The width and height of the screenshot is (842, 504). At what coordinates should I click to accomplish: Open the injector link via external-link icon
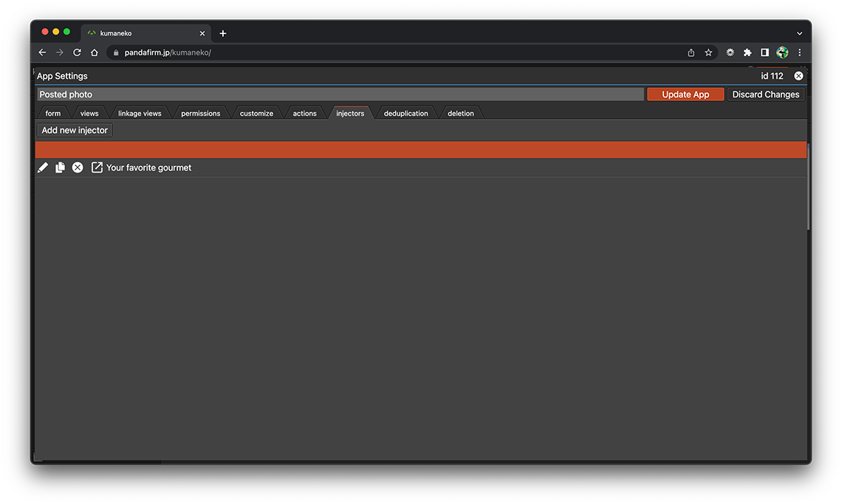pos(97,168)
